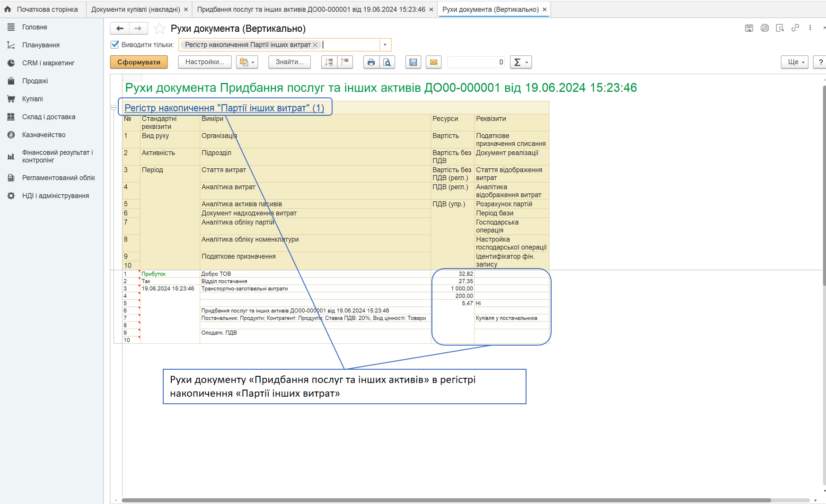The height and width of the screenshot is (504, 826).
Task: Close the Документи купівлі tab
Action: pyautogui.click(x=186, y=9)
